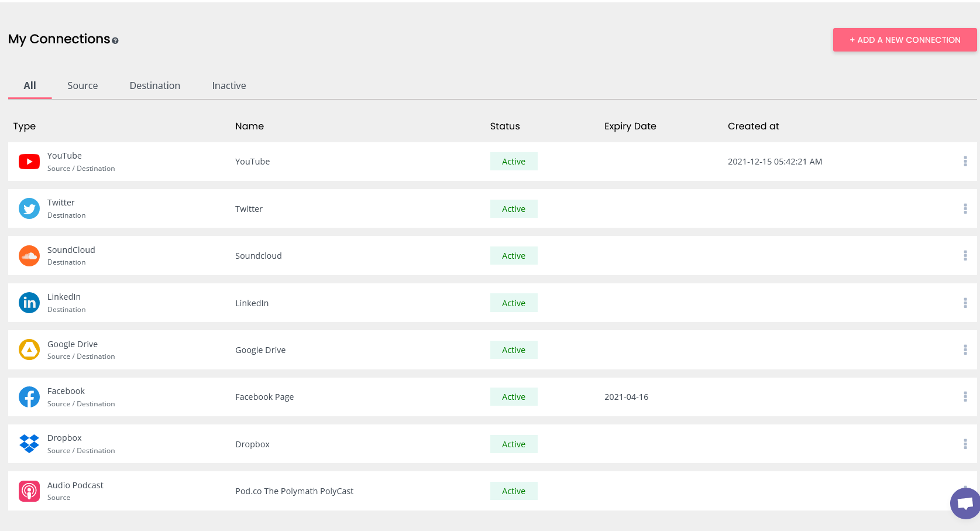Select the Dropbox name cell

coord(252,444)
